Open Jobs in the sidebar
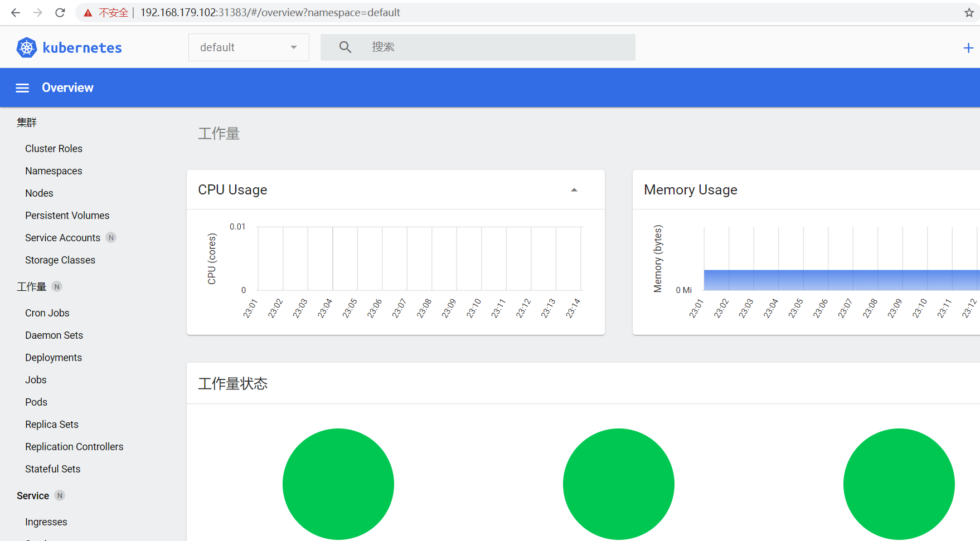Screen dimensions: 980x541 [x=36, y=380]
